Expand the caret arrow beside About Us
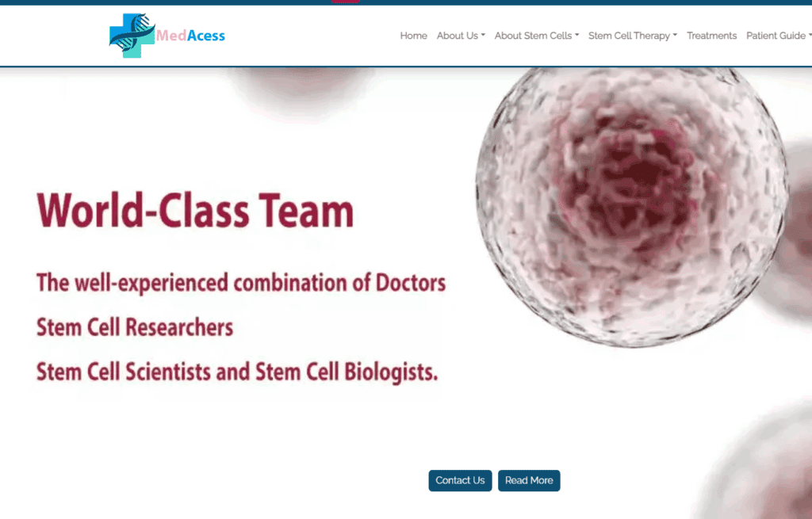The height and width of the screenshot is (519, 812). click(x=483, y=36)
